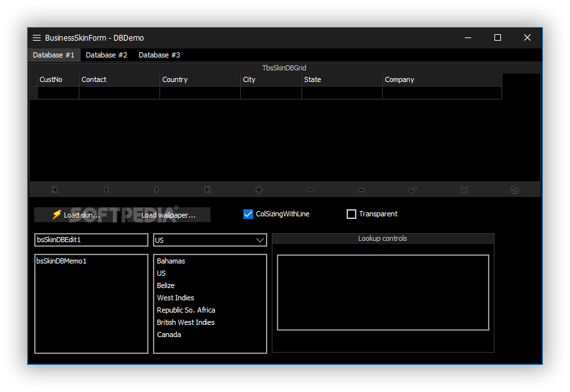Switch to the Database #1 tab
This screenshot has width=570, height=392.
[x=54, y=55]
